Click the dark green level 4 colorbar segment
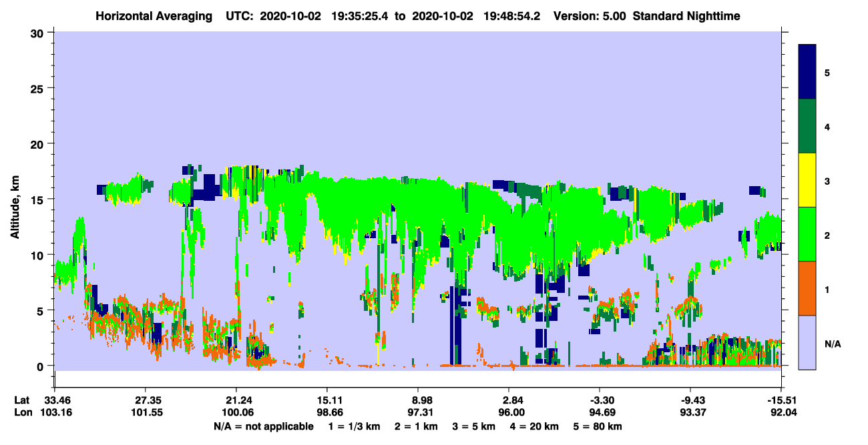Viewport: 868px width, 445px height. tap(808, 126)
